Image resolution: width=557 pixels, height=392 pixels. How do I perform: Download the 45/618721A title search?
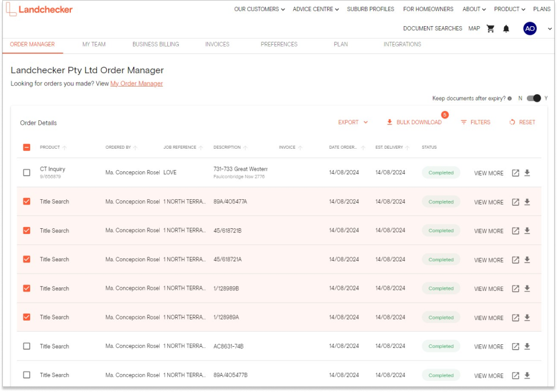coord(527,260)
